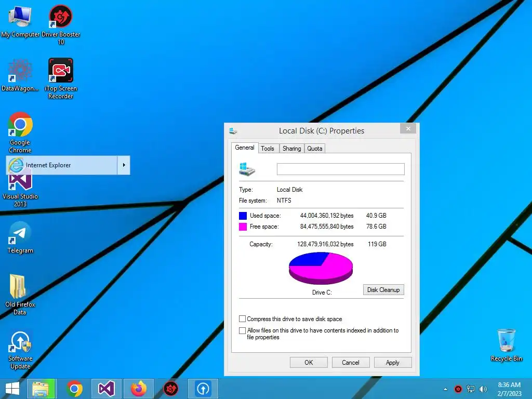Click red Driver Booster tray icon
Screen dimensions: 532x399
pyautogui.click(x=458, y=389)
